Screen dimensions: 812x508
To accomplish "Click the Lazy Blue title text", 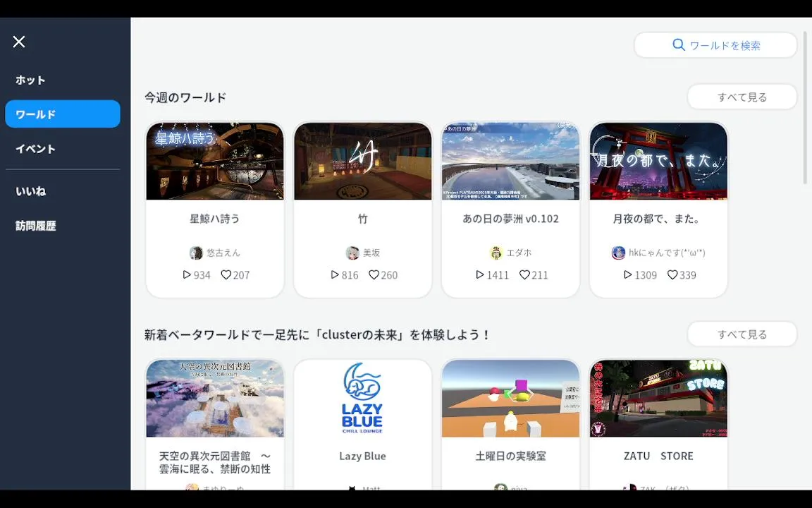I will click(362, 456).
